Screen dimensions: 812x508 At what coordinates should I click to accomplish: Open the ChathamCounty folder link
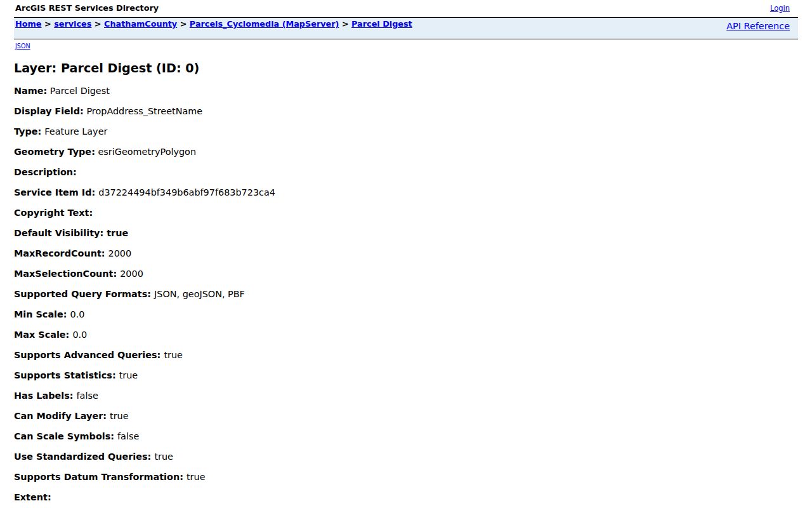coord(140,24)
